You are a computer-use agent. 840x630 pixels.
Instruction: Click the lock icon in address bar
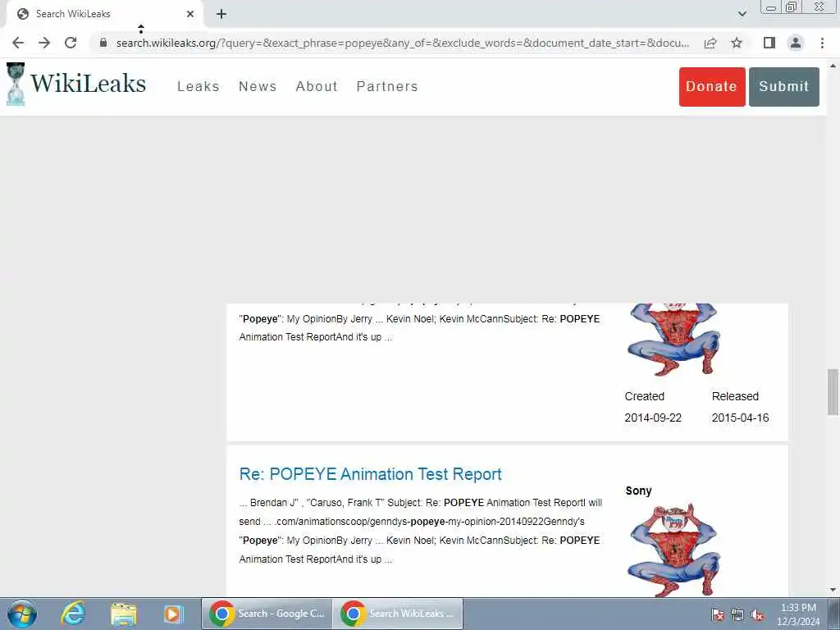(103, 43)
